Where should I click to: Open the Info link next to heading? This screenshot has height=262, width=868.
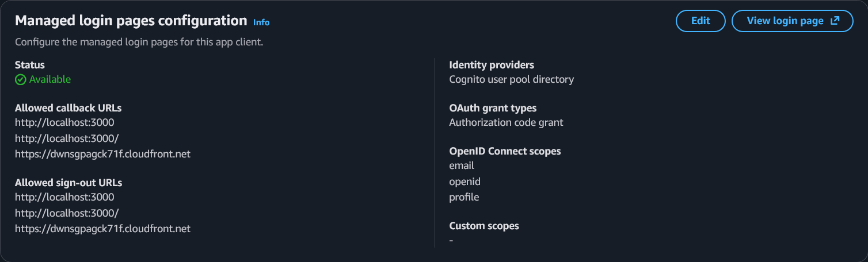click(x=261, y=22)
